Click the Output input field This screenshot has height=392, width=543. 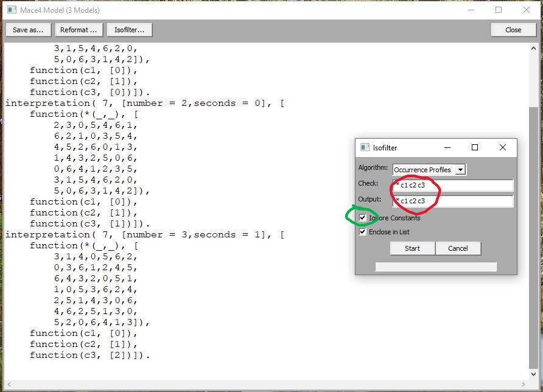pos(453,201)
